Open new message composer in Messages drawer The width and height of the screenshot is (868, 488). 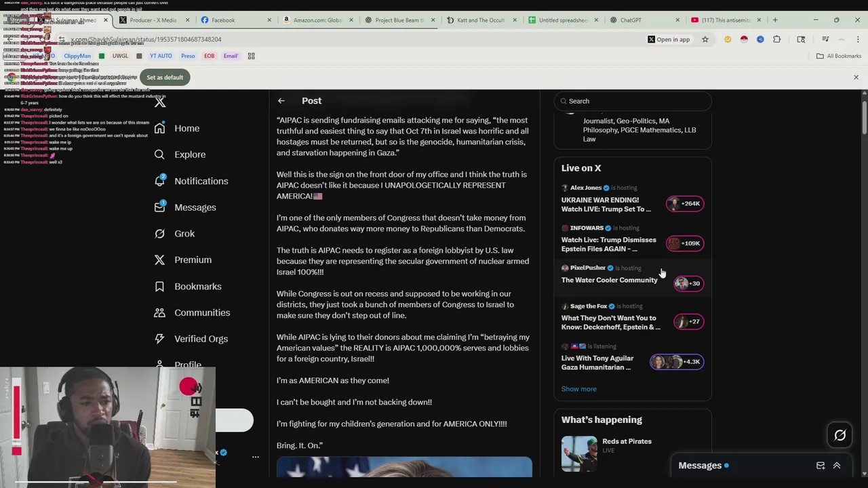821,466
